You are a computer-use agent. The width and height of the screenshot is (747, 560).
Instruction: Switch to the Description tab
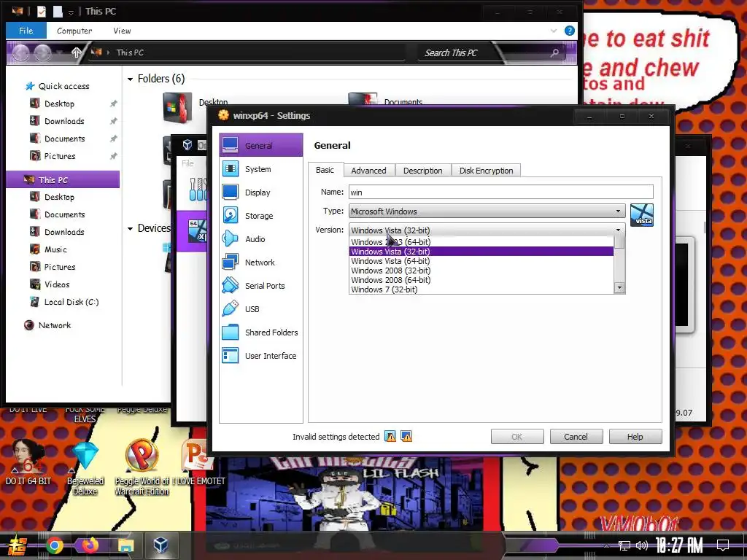click(422, 171)
